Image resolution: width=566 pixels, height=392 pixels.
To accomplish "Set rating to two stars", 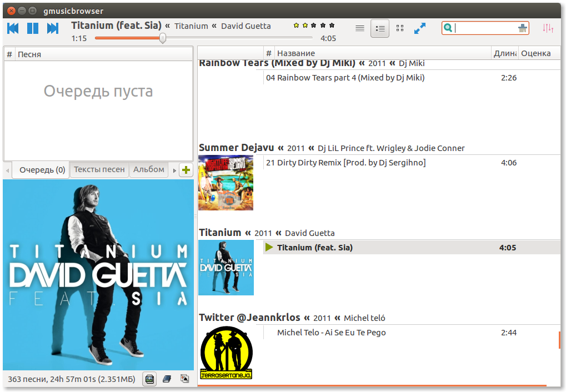I will coord(305,26).
